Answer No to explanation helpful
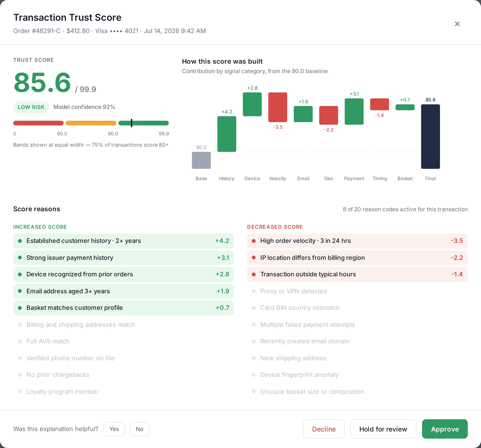The image size is (481, 448). coord(139,429)
